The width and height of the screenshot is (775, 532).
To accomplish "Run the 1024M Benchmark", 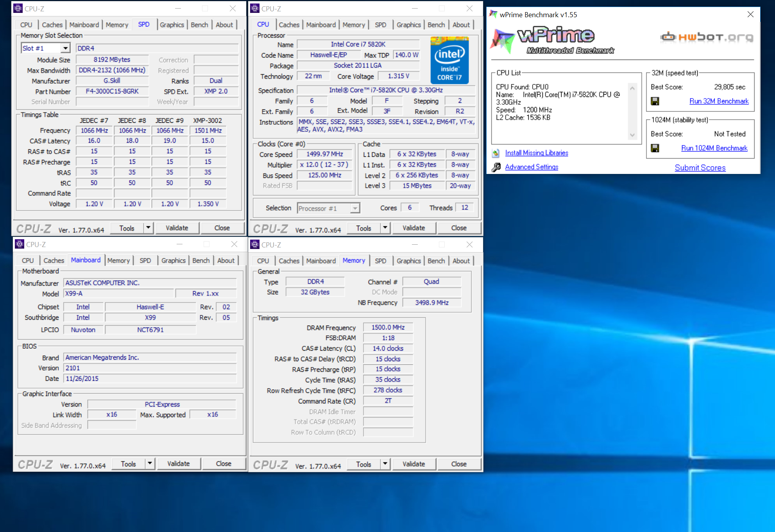I will [x=714, y=148].
